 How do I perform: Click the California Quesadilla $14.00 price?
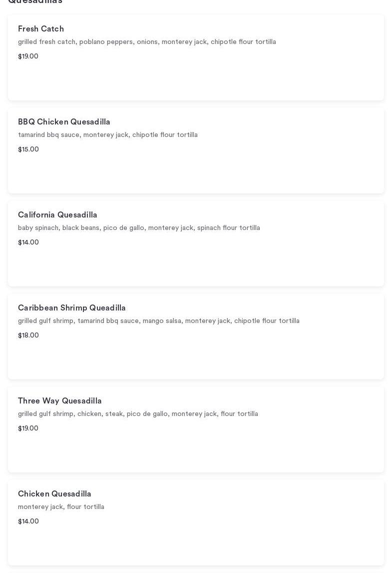tap(28, 242)
